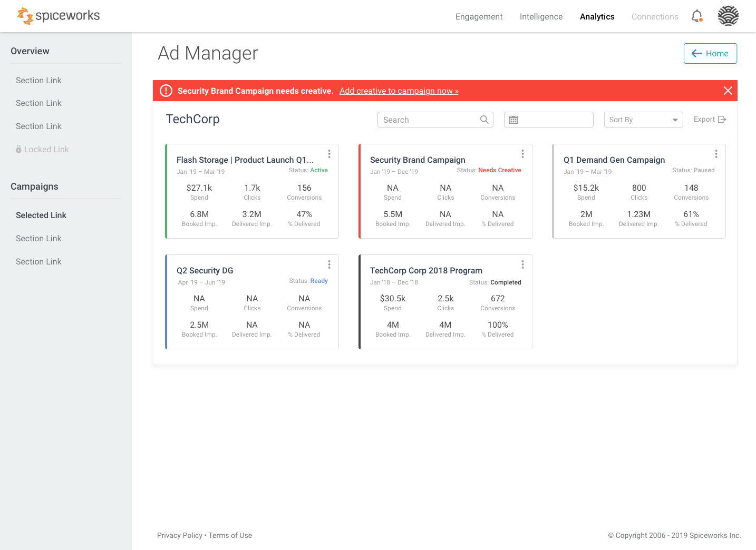Open Q1 Demand Gen Campaign title
Viewport: 756px width, 550px height.
[614, 160]
